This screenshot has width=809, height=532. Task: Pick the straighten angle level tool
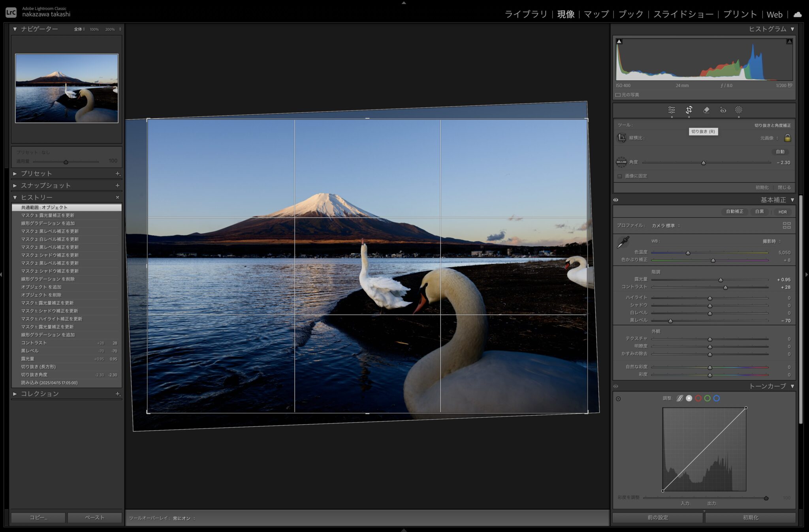click(x=621, y=162)
